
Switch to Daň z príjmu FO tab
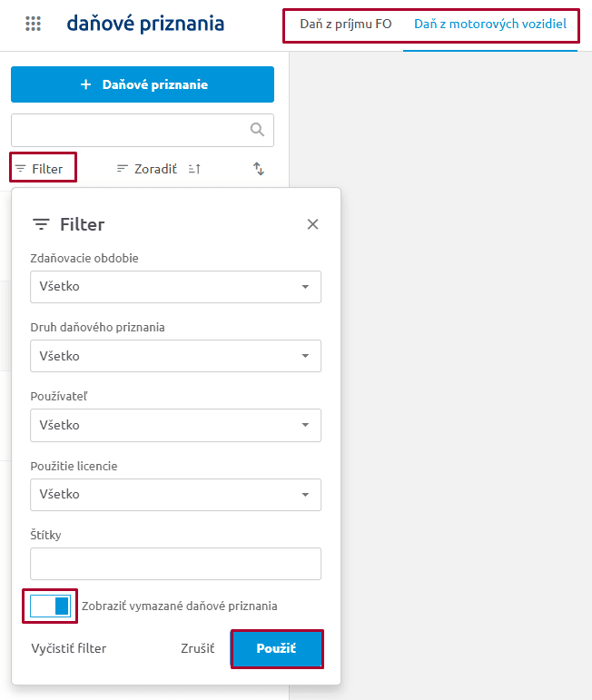(x=346, y=25)
